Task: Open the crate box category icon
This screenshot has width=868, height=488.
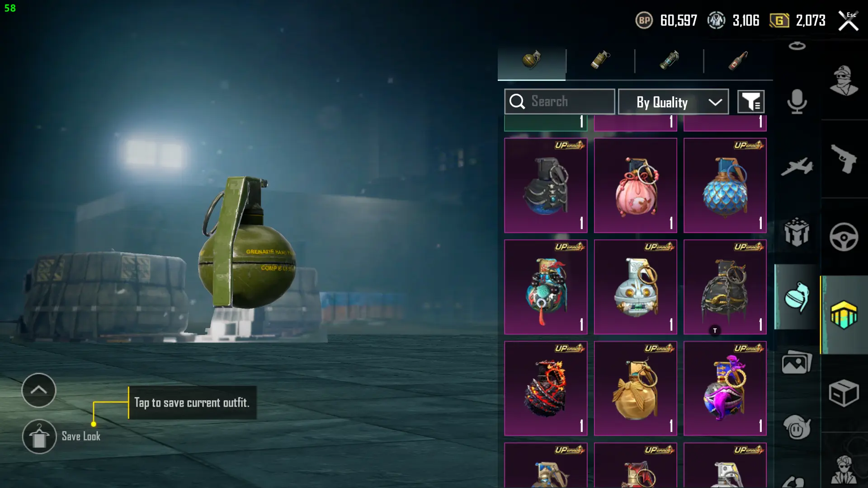Action: (x=844, y=393)
